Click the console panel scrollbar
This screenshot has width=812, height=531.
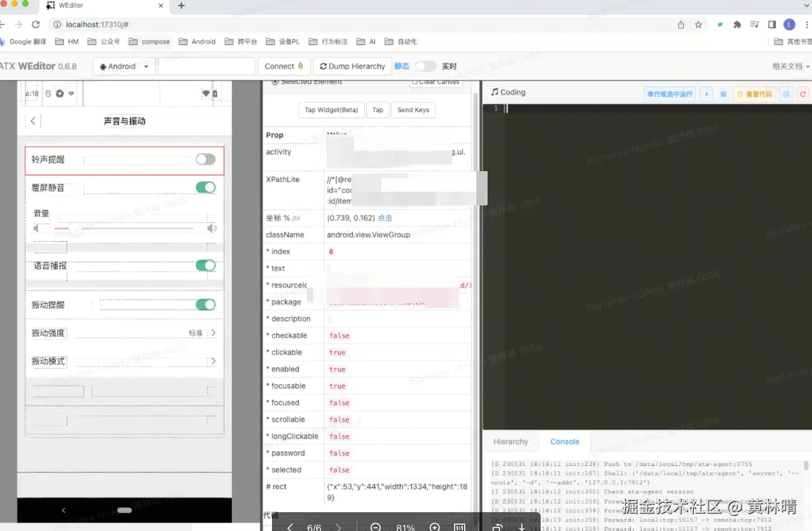tap(807, 465)
